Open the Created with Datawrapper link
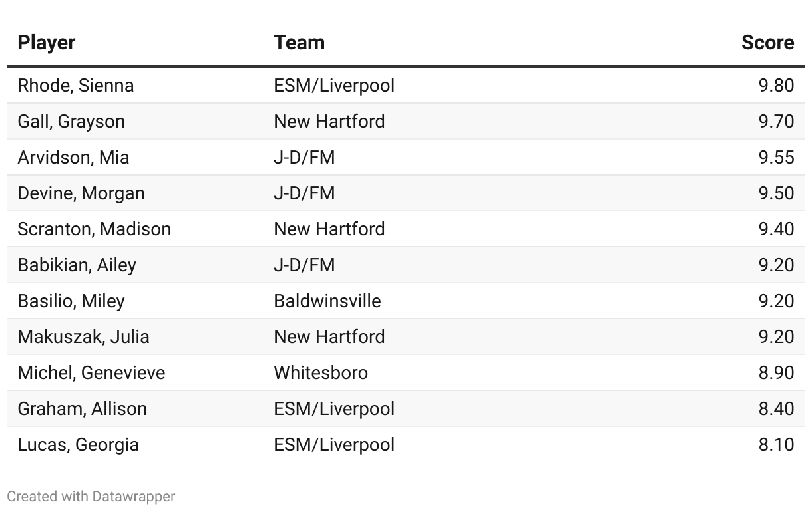812x512 pixels. pyautogui.click(x=91, y=496)
